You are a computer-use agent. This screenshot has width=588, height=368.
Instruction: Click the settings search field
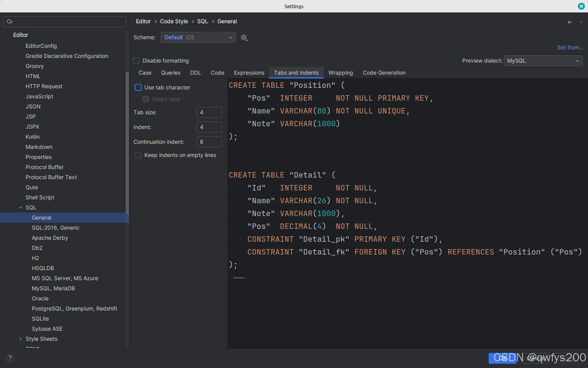click(x=64, y=22)
